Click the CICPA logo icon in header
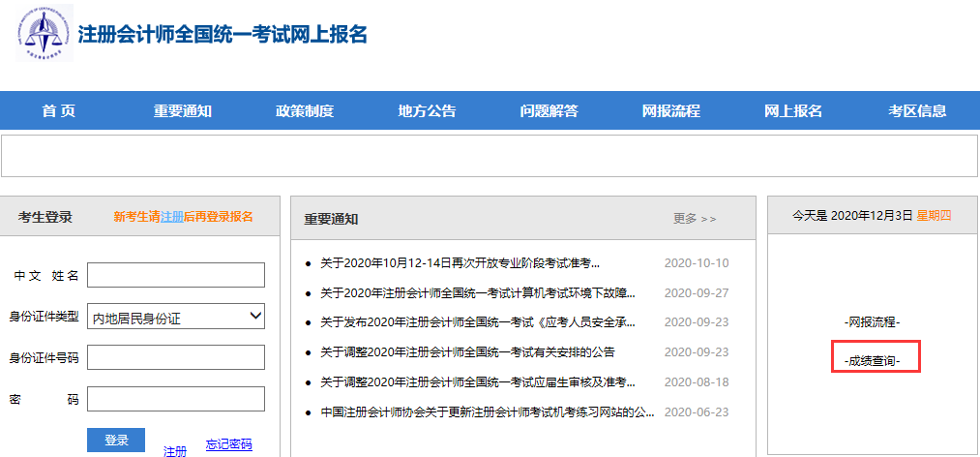Viewport: 980px width, 457px height. point(44,35)
